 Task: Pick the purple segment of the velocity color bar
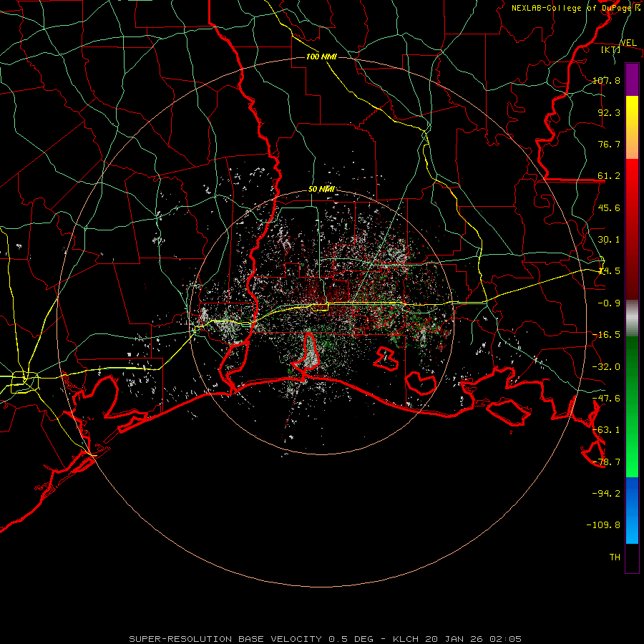point(632,79)
